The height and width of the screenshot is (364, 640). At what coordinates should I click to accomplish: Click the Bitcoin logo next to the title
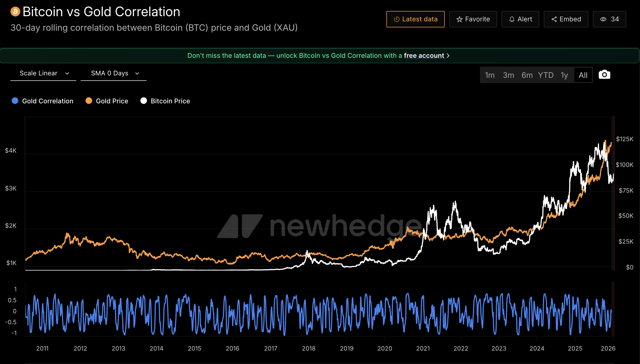click(15, 12)
